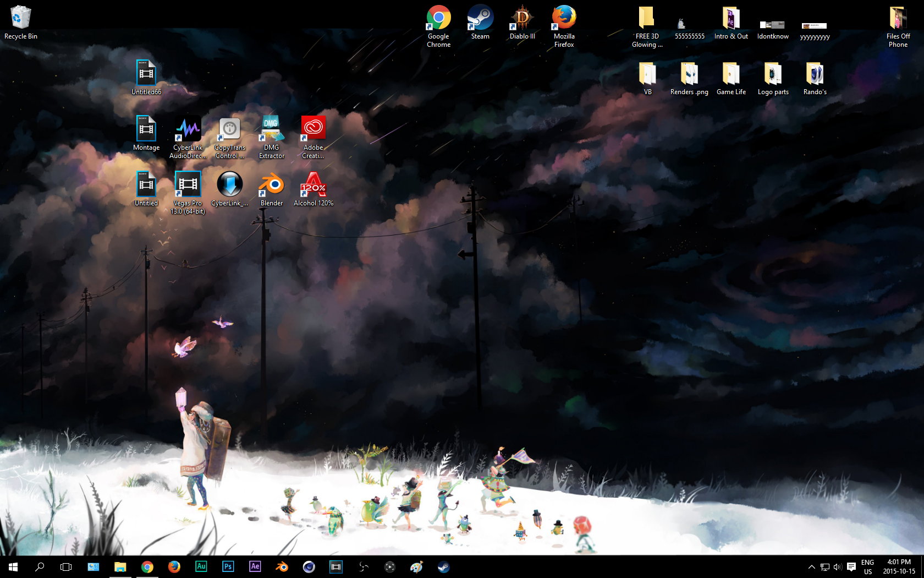Launch After Effects from the taskbar
The width and height of the screenshot is (924, 578).
255,566
